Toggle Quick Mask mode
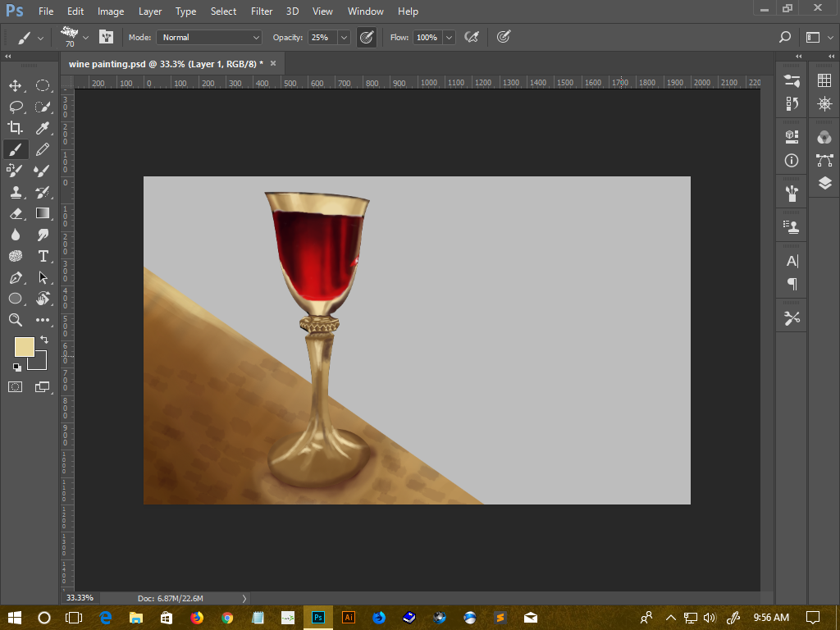This screenshot has height=630, width=840. (x=15, y=387)
